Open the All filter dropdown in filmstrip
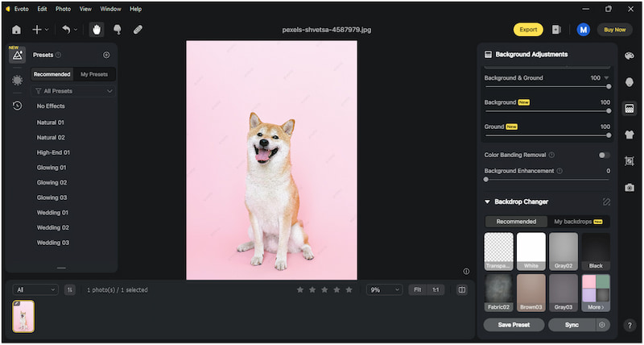 click(35, 290)
